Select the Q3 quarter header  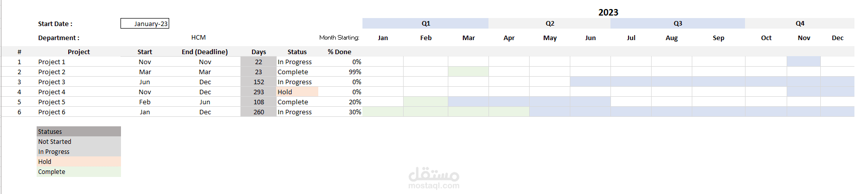point(678,24)
